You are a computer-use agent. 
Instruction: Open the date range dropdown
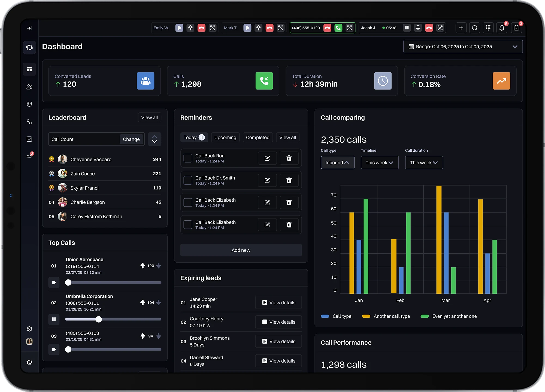pyautogui.click(x=463, y=47)
